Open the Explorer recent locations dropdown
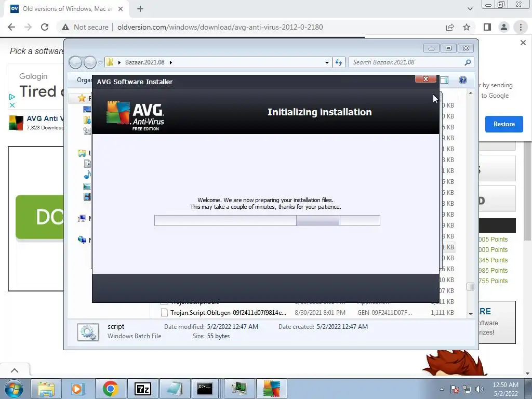Viewport: 532px width, 399px height. (x=100, y=63)
